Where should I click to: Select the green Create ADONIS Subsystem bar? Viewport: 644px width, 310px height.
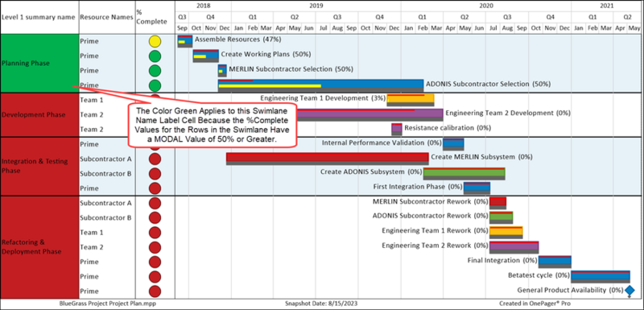464,174
